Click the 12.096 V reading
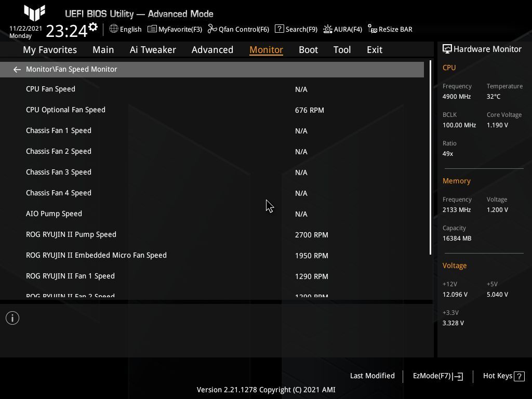 [x=455, y=295]
